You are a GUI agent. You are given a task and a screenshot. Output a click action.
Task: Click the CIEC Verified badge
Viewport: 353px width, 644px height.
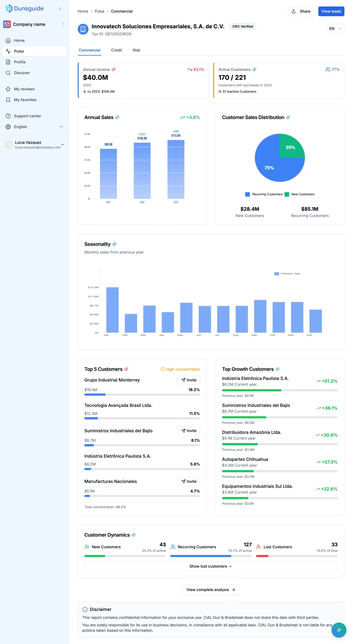point(242,26)
